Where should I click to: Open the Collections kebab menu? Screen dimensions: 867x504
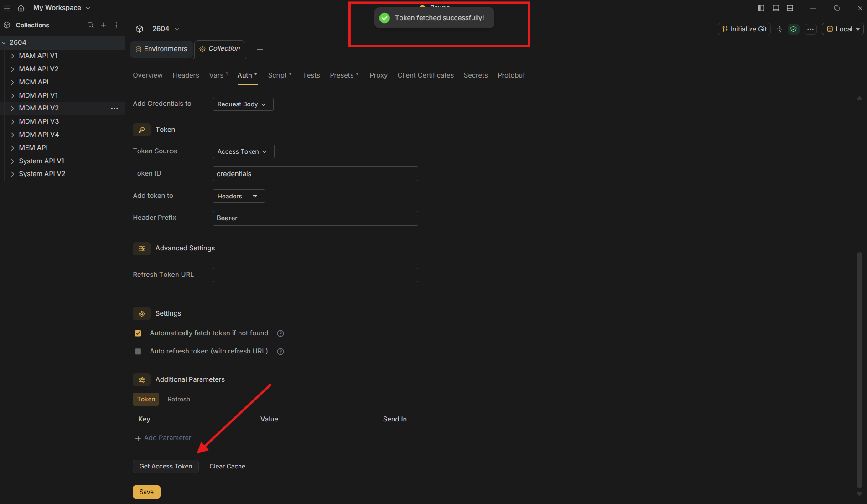pyautogui.click(x=116, y=25)
